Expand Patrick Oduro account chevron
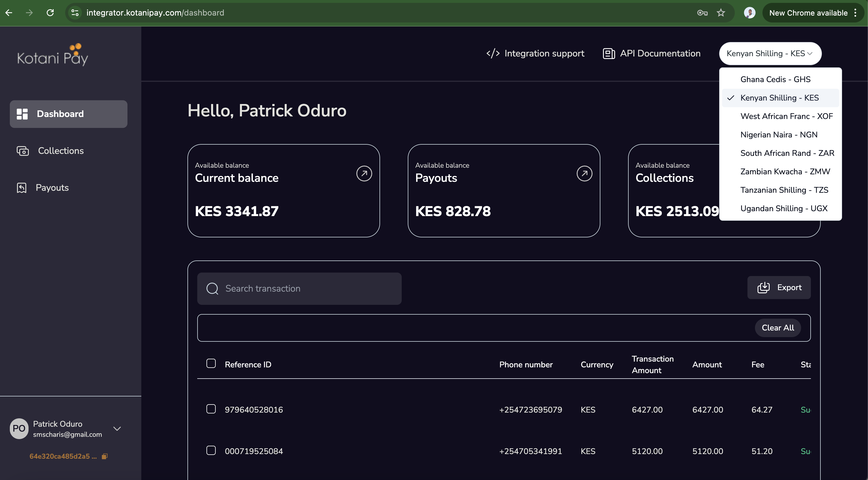868x480 pixels. 117,428
